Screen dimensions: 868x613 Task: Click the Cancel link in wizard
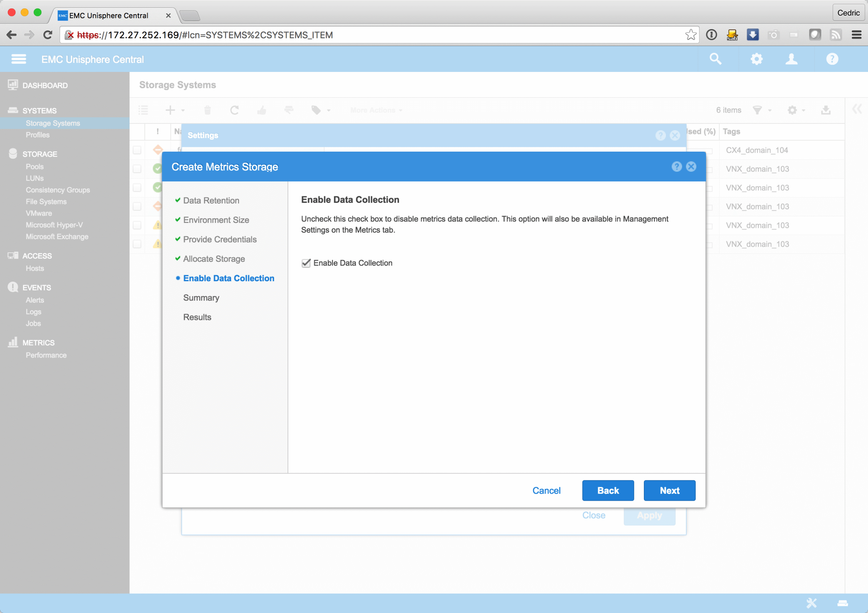click(546, 491)
